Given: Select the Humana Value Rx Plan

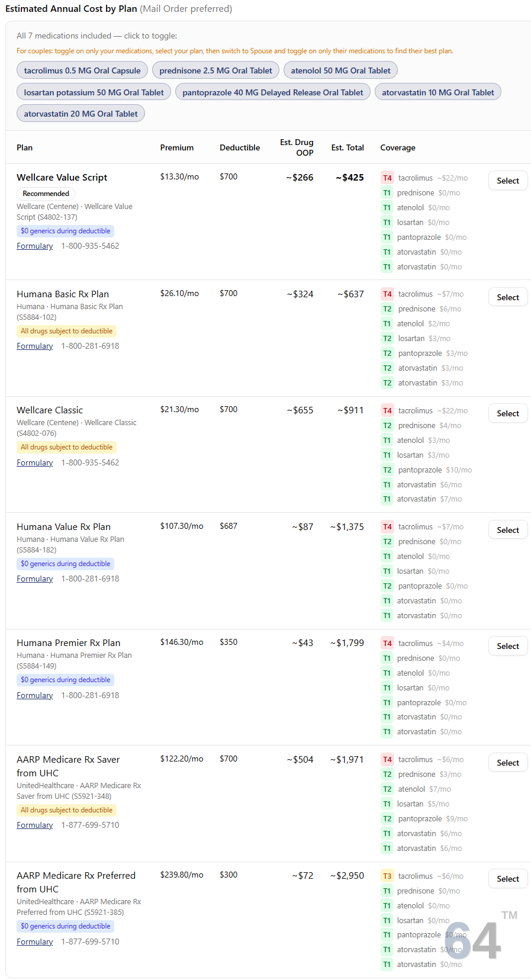Looking at the screenshot, I should 508,530.
